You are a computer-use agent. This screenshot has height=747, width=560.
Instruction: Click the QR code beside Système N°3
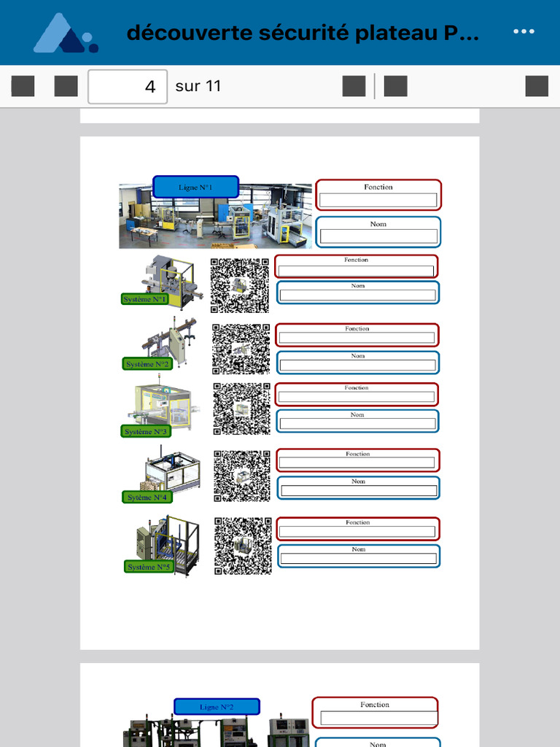[x=241, y=409]
